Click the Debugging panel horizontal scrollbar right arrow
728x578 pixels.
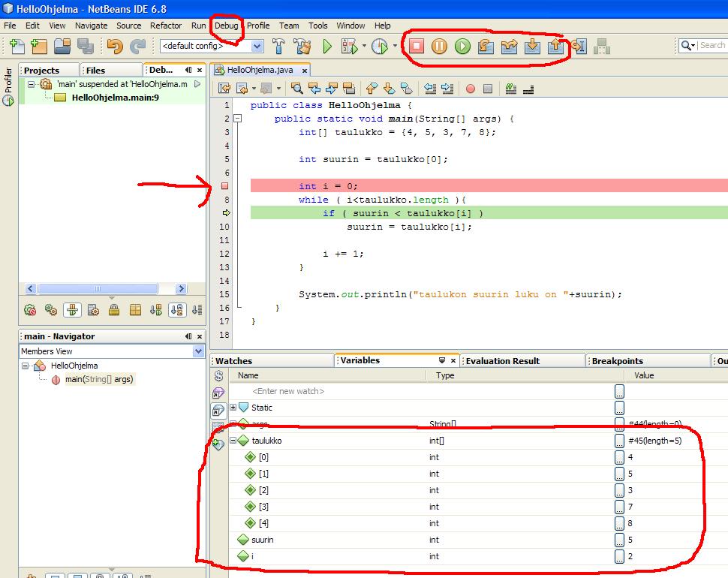click(181, 289)
